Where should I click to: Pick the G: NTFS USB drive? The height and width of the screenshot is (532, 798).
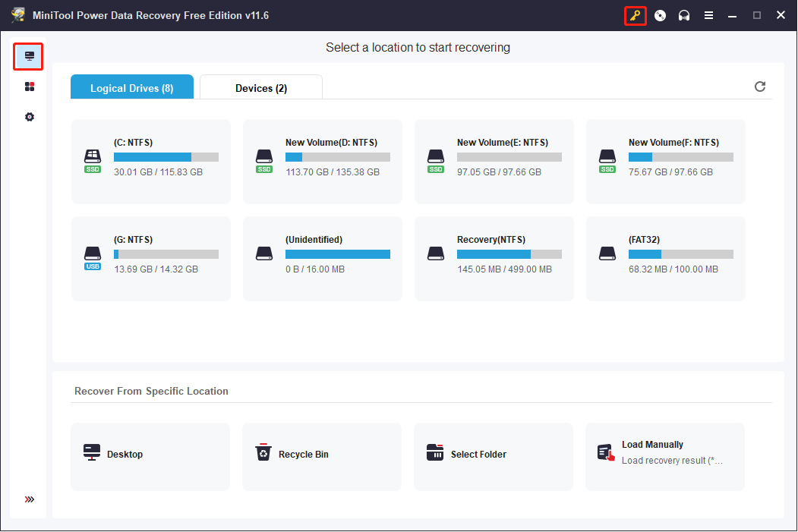[x=150, y=258]
